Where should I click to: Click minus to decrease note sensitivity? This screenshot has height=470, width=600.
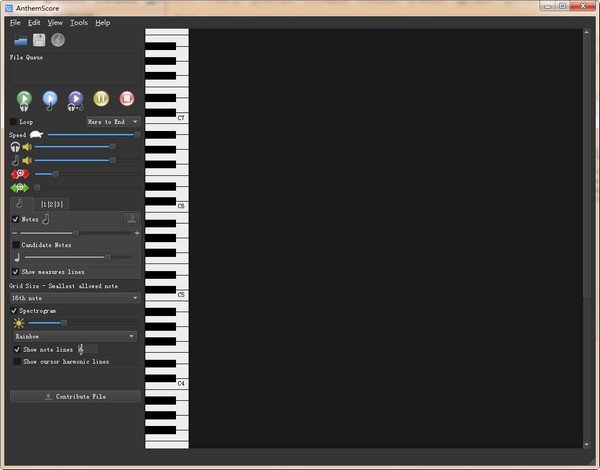(15, 233)
